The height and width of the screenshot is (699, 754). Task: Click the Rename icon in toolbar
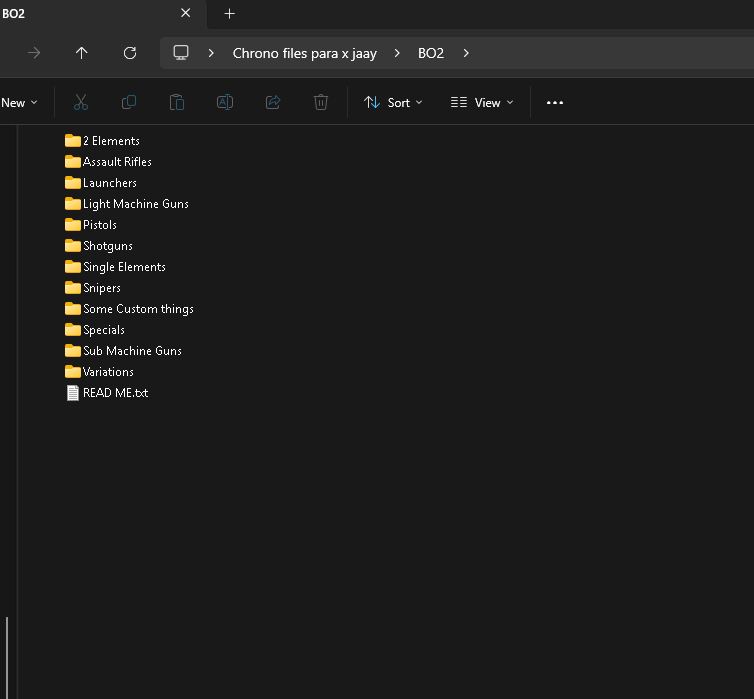tap(225, 102)
